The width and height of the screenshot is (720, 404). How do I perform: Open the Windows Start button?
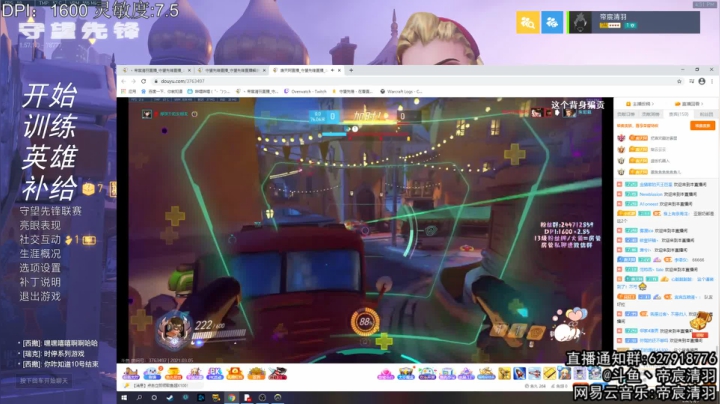coord(124,398)
